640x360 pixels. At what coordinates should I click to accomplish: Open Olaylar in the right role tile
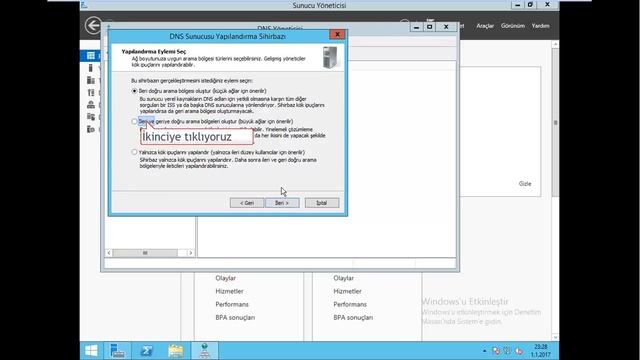click(x=343, y=278)
